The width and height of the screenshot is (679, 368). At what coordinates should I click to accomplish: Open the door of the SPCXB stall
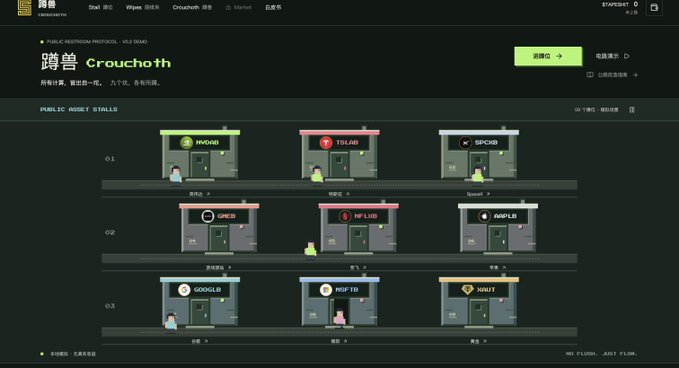pyautogui.click(x=479, y=166)
